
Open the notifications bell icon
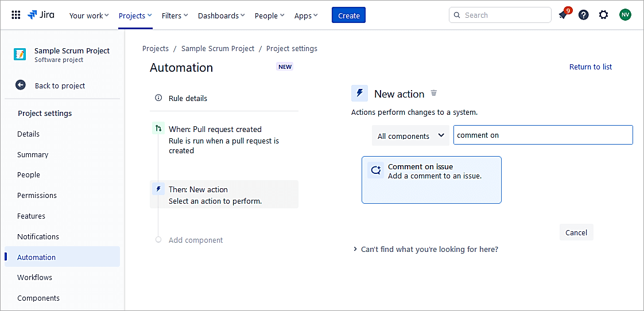(563, 15)
